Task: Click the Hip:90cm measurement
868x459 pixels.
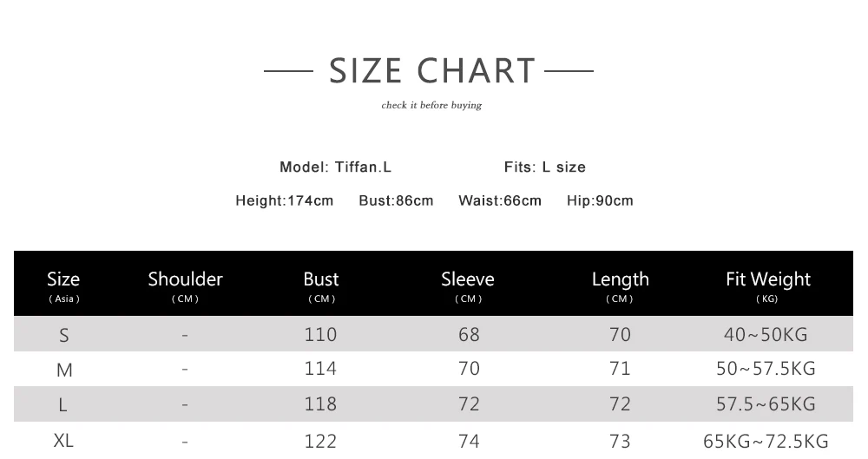Action: tap(600, 200)
